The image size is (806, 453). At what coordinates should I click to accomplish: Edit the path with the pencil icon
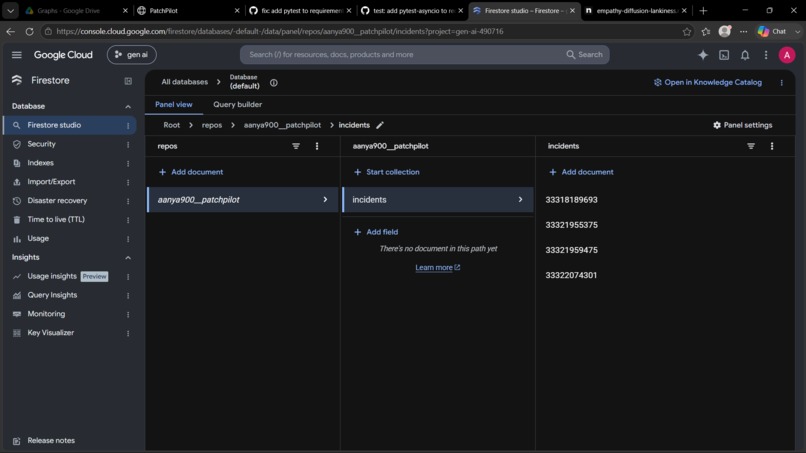click(380, 125)
